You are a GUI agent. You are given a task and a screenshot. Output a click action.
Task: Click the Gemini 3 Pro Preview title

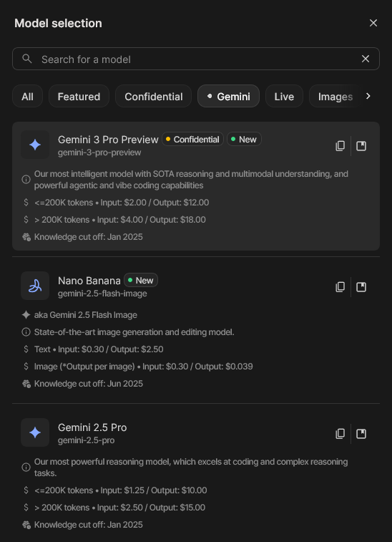click(x=108, y=140)
